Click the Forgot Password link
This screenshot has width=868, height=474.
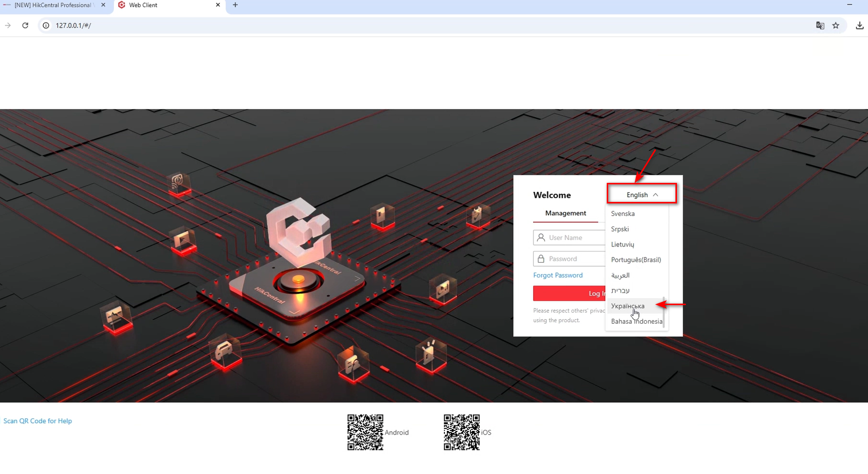(558, 275)
